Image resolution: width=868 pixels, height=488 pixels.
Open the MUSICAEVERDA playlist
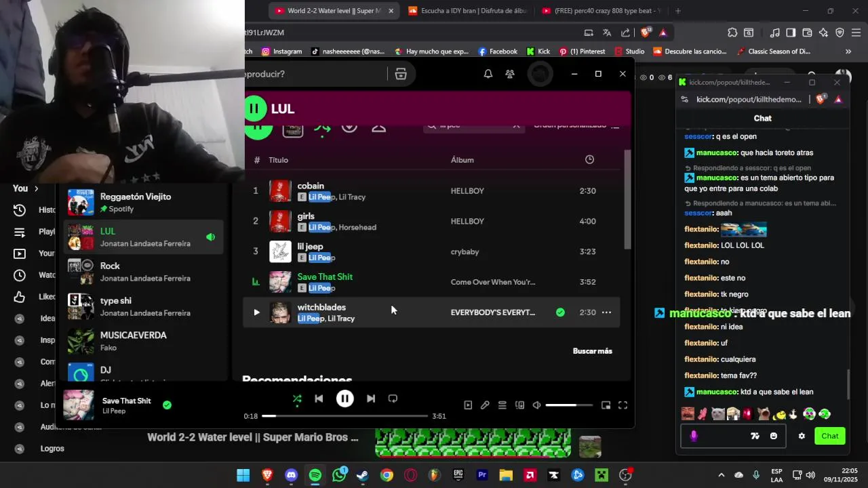click(x=144, y=341)
